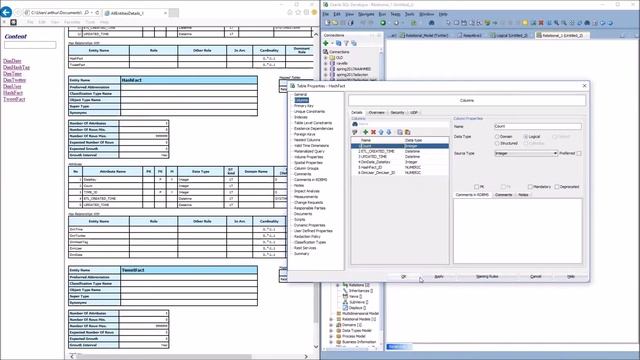Click Zoom Out magnifier icon in toolbar
Viewport: 640px width, 360px height.
pyautogui.click(x=564, y=23)
